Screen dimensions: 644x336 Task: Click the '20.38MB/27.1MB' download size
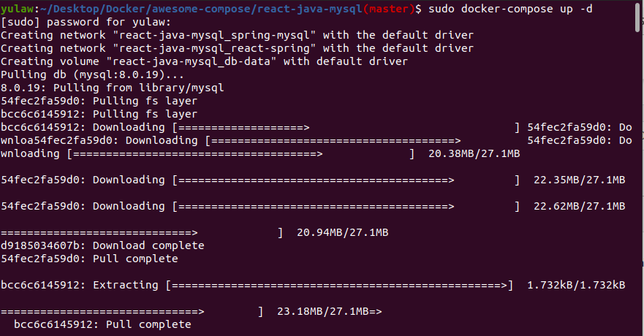(x=474, y=153)
